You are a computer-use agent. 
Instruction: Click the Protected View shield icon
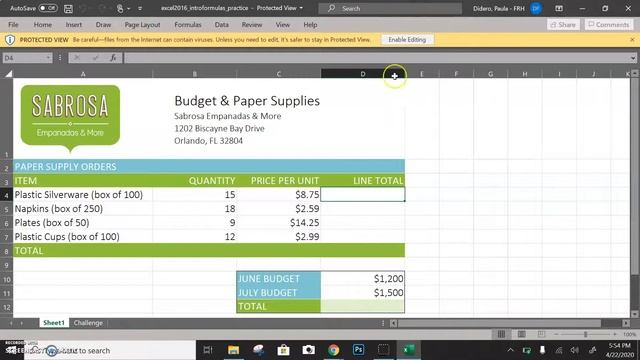pyautogui.click(x=10, y=40)
